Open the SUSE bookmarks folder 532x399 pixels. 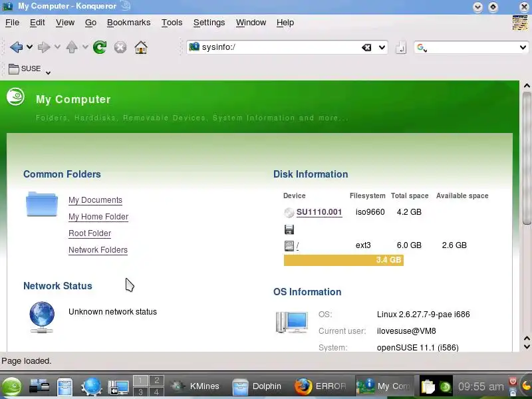[x=25, y=68]
